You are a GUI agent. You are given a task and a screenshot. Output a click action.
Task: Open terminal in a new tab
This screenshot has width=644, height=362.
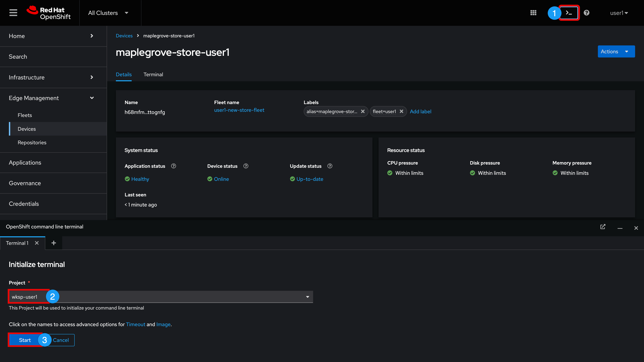[x=603, y=227]
